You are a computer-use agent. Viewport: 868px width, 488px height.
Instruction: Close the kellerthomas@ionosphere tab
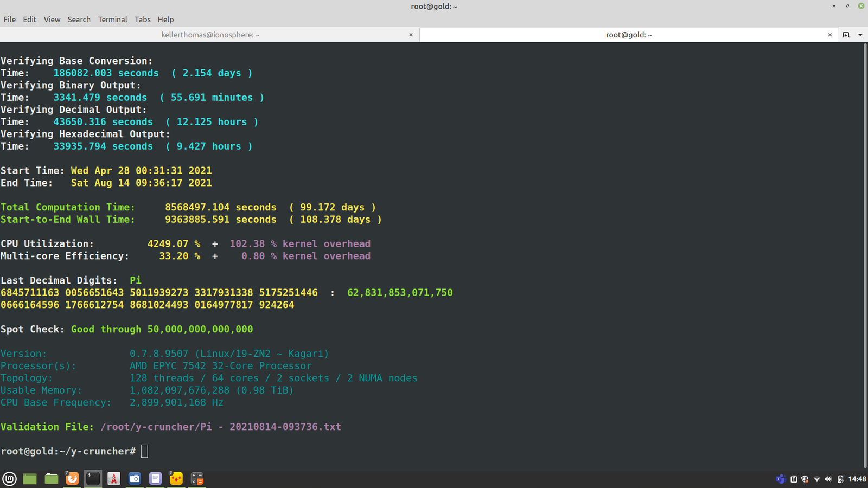(x=411, y=35)
